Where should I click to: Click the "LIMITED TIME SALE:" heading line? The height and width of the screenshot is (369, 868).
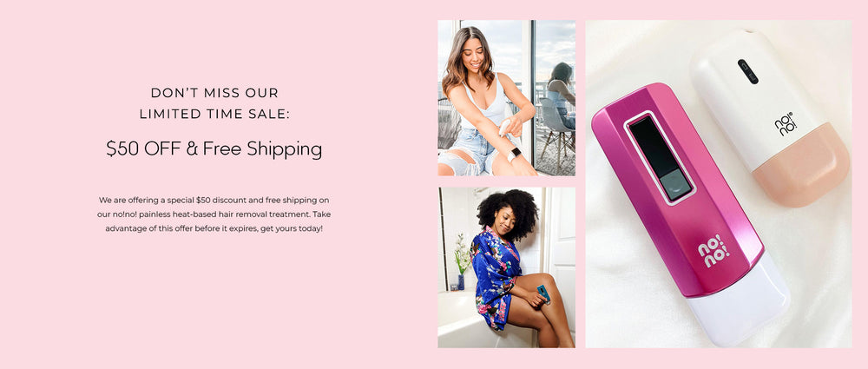(x=214, y=114)
